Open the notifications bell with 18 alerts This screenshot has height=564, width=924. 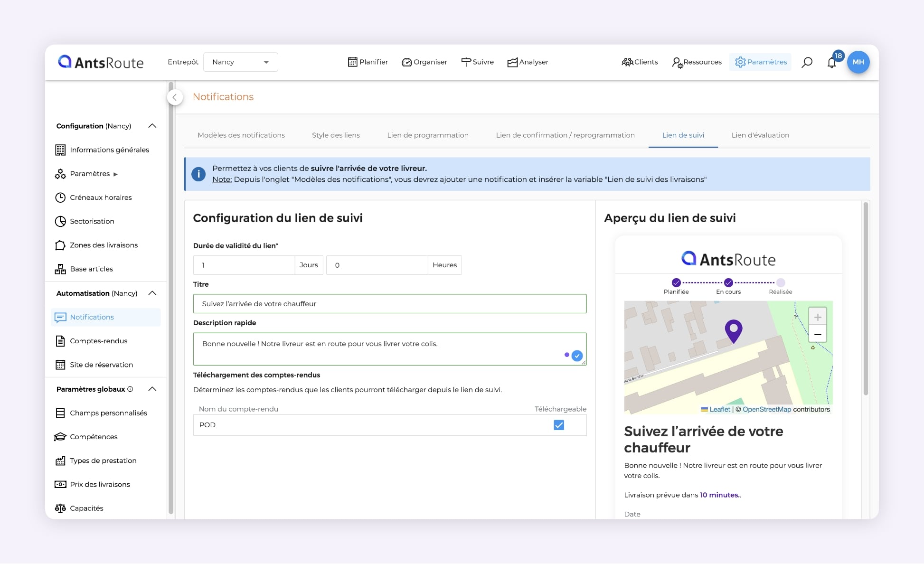tap(832, 62)
